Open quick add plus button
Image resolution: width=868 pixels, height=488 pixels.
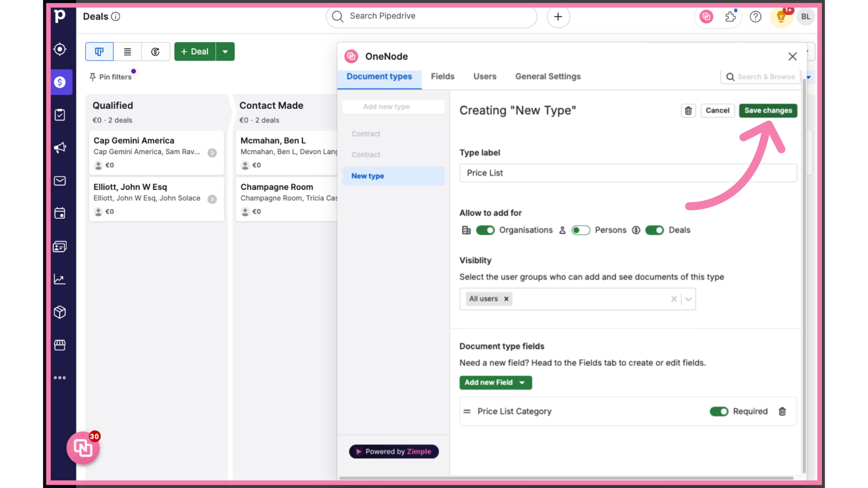tap(558, 17)
